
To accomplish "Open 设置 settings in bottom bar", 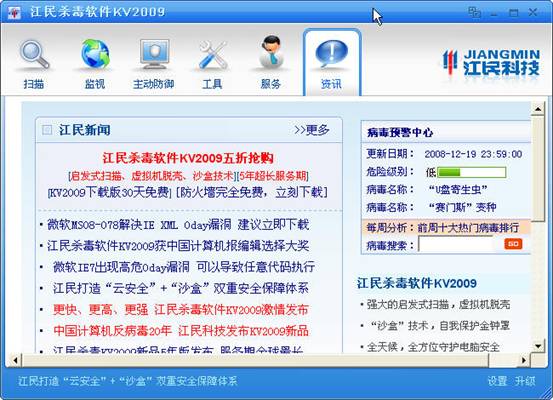I will 497,381.
